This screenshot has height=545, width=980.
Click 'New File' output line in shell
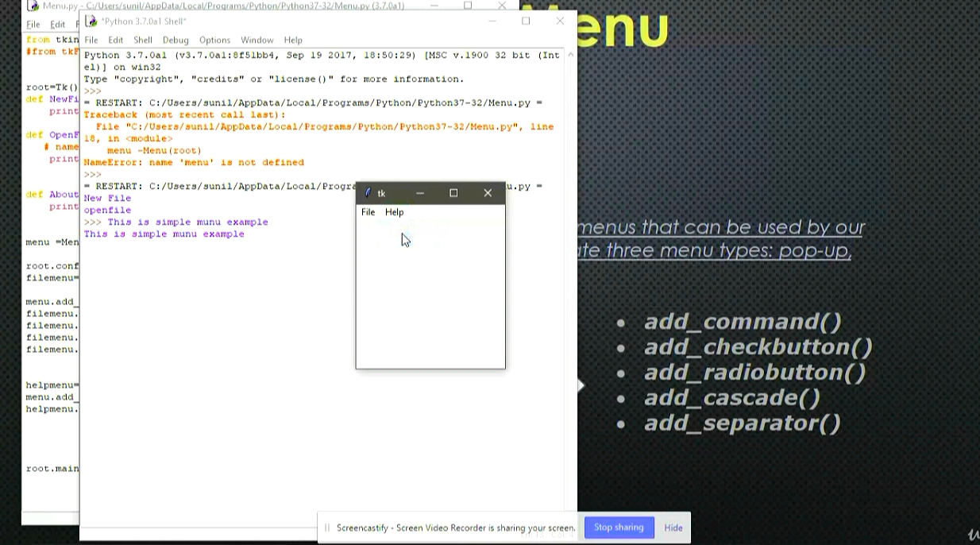coord(107,199)
